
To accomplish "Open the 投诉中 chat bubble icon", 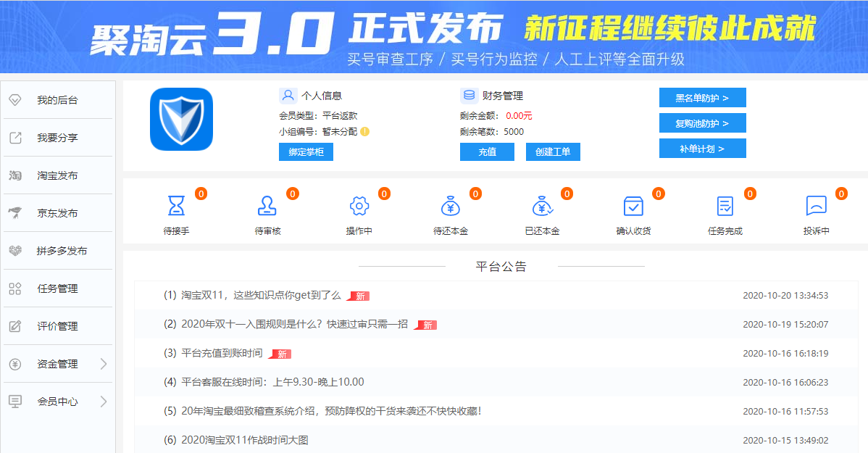I will [x=817, y=205].
